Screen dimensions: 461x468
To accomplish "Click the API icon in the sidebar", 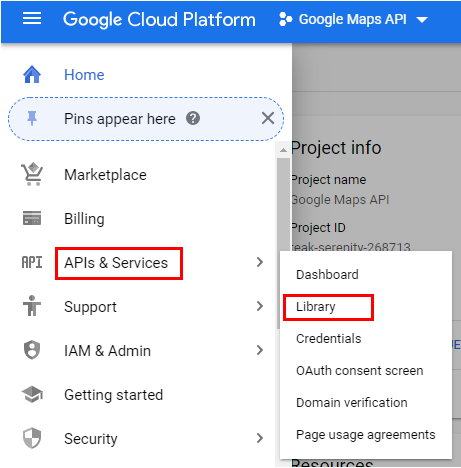I will (x=32, y=262).
